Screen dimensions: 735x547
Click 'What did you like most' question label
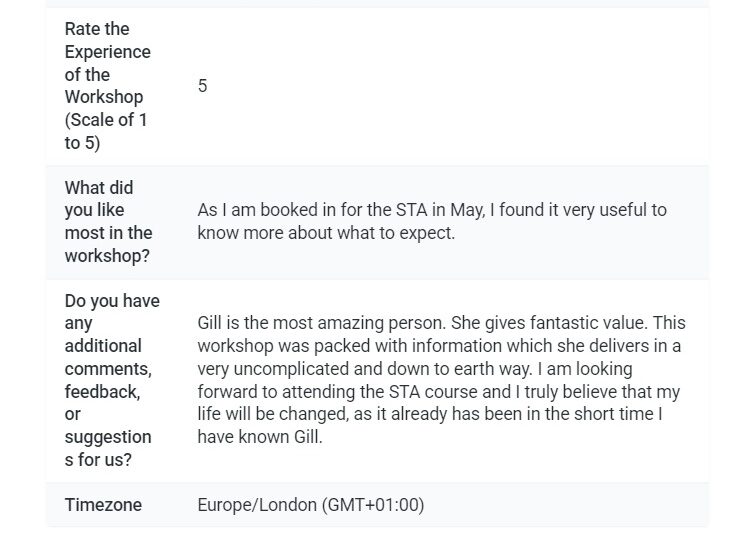click(108, 222)
